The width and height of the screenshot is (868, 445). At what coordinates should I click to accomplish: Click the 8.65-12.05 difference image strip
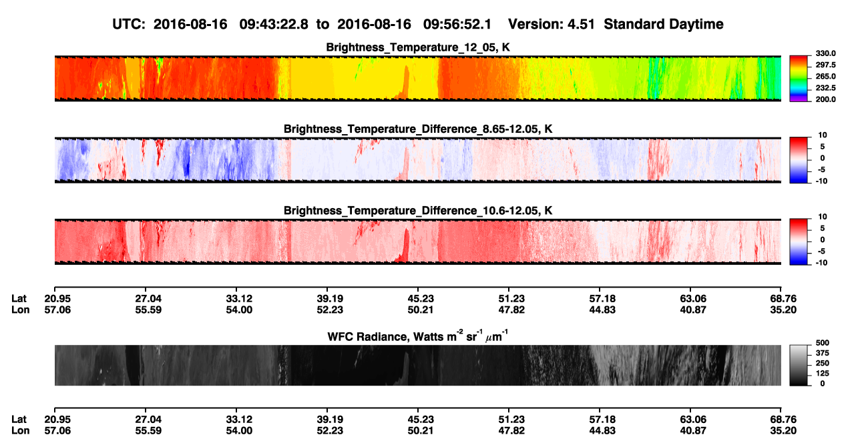(417, 160)
